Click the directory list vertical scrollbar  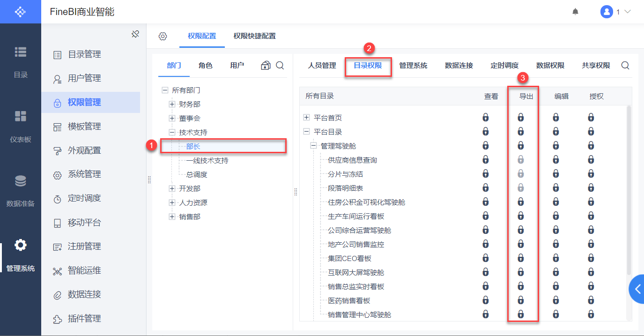tap(629, 190)
